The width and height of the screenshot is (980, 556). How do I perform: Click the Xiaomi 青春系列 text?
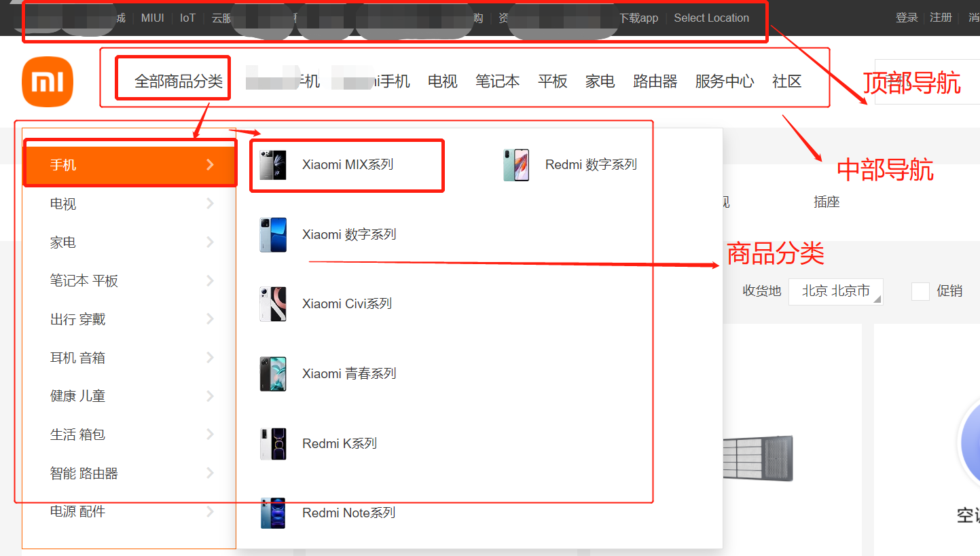click(349, 373)
